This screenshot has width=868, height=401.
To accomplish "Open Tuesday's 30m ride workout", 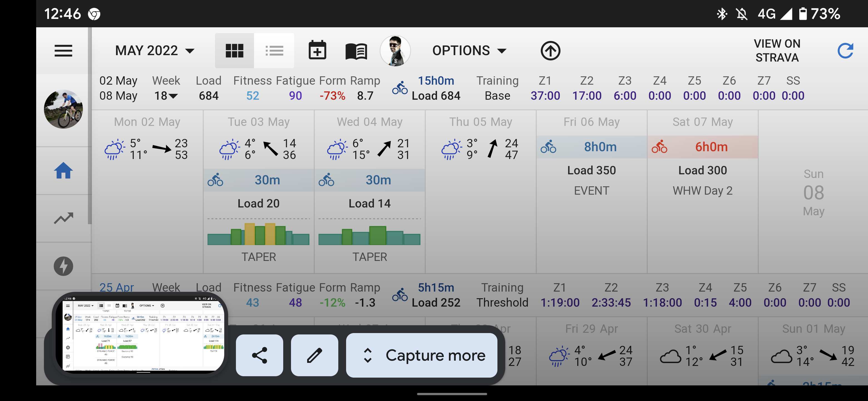I will [x=259, y=180].
